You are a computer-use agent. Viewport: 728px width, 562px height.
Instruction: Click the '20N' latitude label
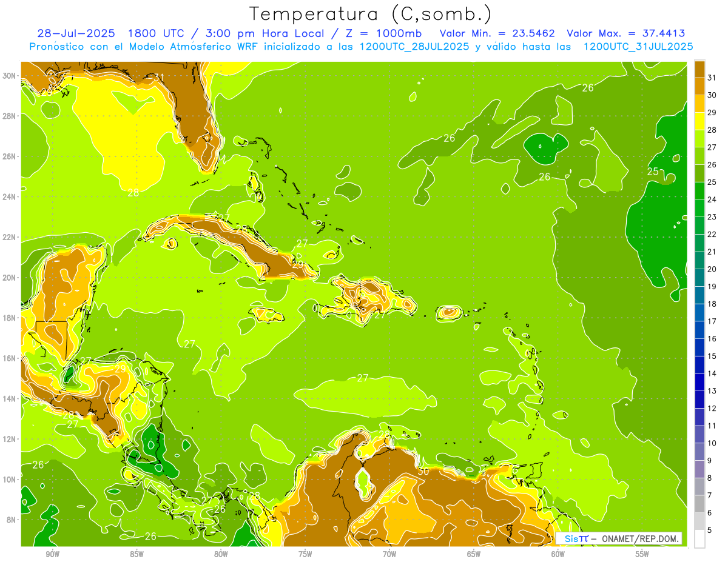pyautogui.click(x=10, y=278)
